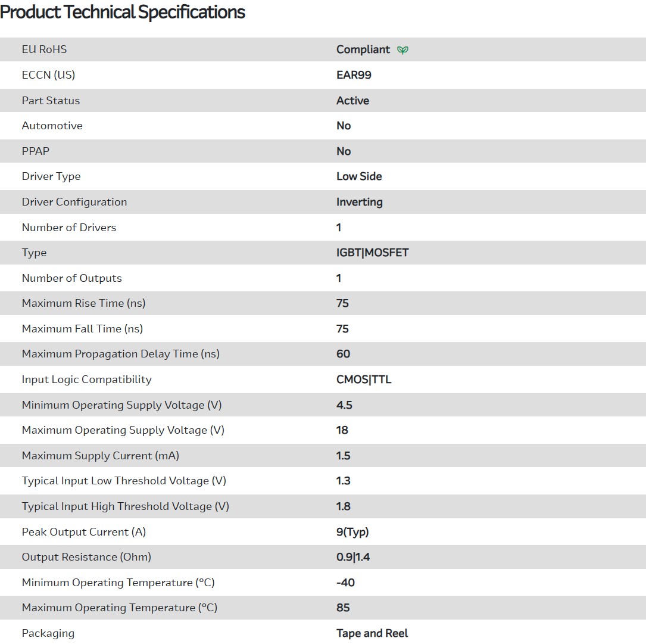Select the Low Side value

[359, 176]
